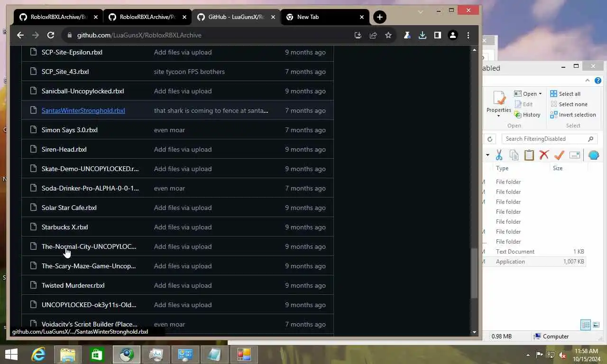
Task: Open File Explorer from the taskbar
Action: (68, 355)
